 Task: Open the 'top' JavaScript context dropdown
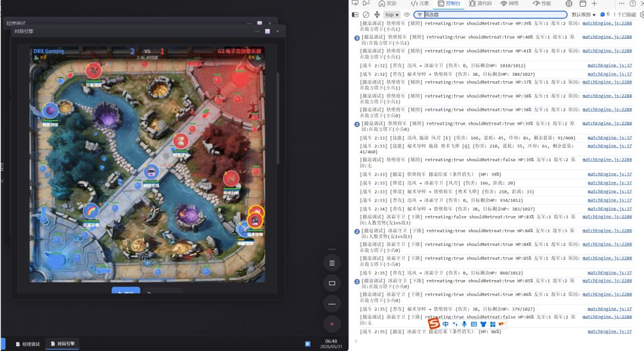[392, 14]
